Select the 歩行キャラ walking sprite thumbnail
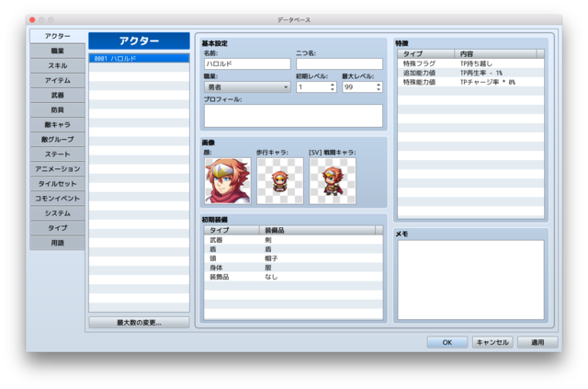 280,181
